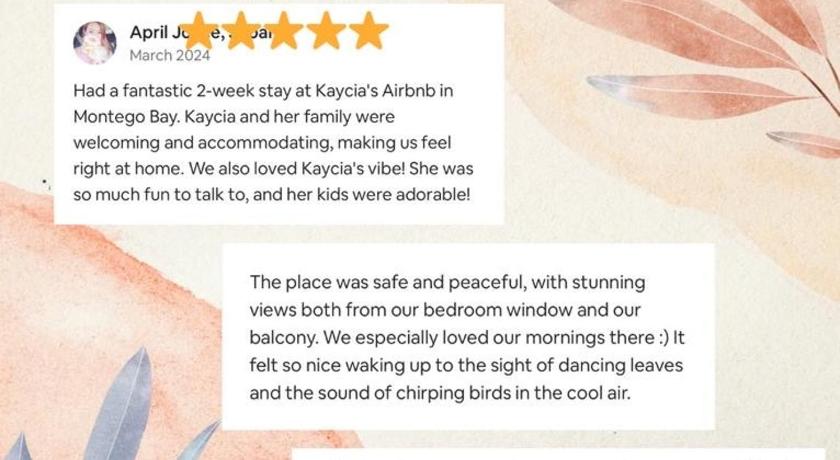840x460 pixels.
Task: Click the first gold rating star
Action: [x=199, y=31]
